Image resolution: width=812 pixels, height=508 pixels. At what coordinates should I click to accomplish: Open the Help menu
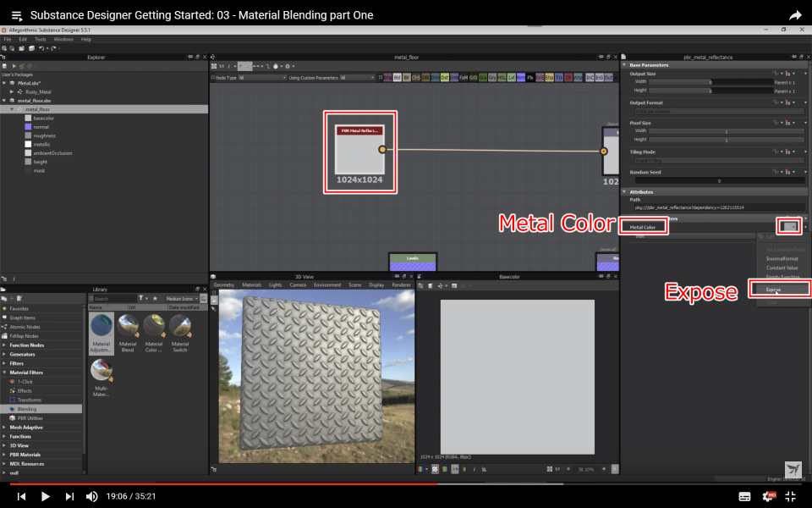[86, 39]
